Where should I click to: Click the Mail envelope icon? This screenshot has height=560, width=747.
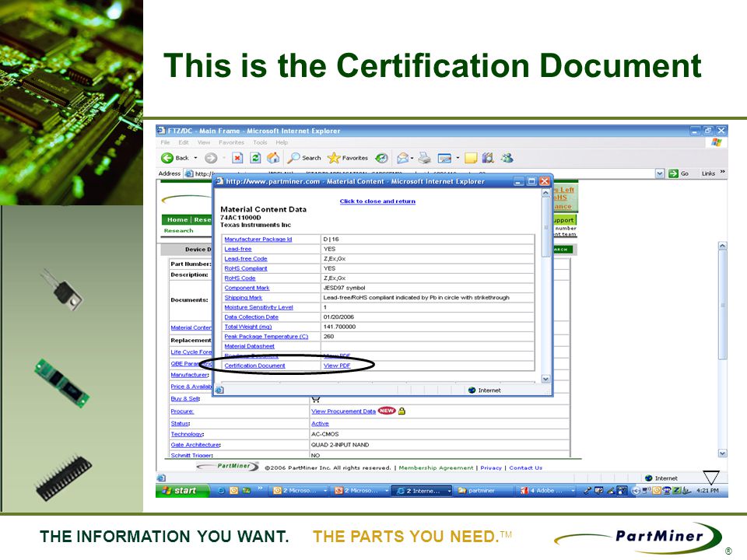tap(403, 158)
